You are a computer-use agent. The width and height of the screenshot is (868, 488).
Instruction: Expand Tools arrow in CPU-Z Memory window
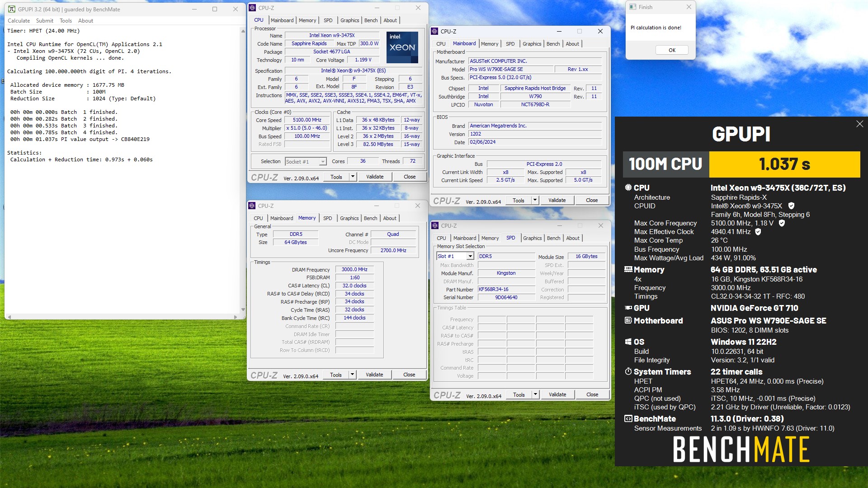(x=352, y=375)
